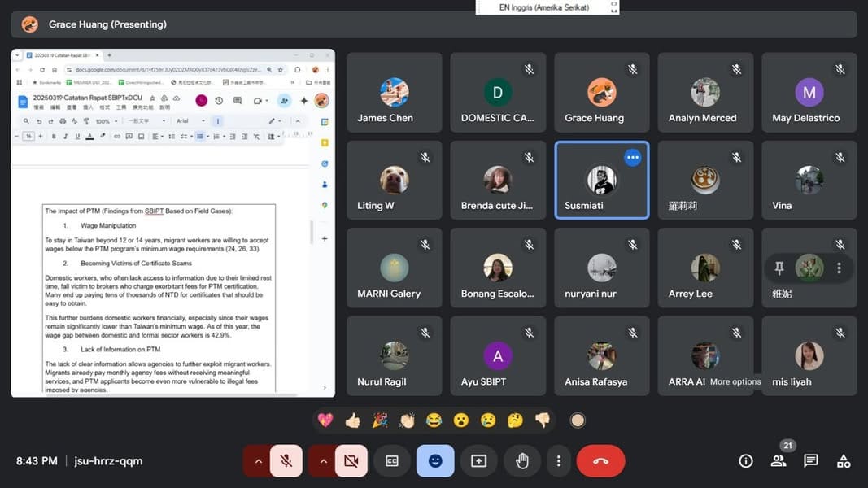Open audio settings chevron beside microphone
Viewport: 868px width, 488px height.
click(x=258, y=460)
